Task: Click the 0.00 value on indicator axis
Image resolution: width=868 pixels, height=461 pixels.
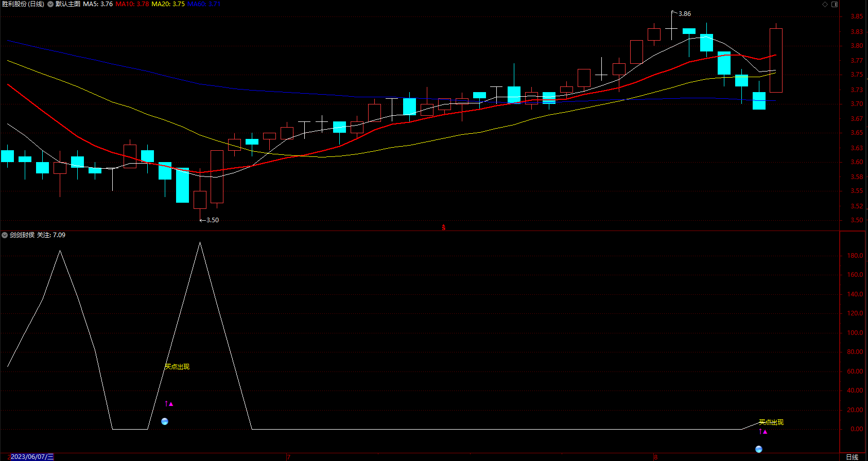Action: (x=857, y=429)
